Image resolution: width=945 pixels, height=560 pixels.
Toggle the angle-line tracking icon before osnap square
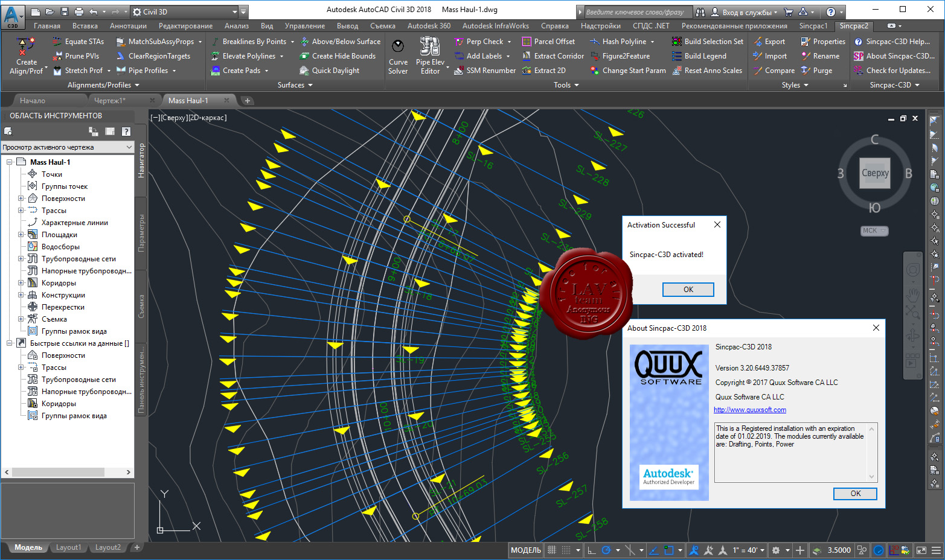pyautogui.click(x=653, y=550)
